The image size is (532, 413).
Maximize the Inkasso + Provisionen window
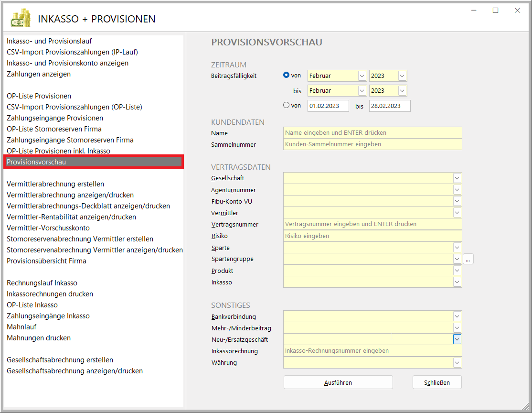pyautogui.click(x=495, y=11)
